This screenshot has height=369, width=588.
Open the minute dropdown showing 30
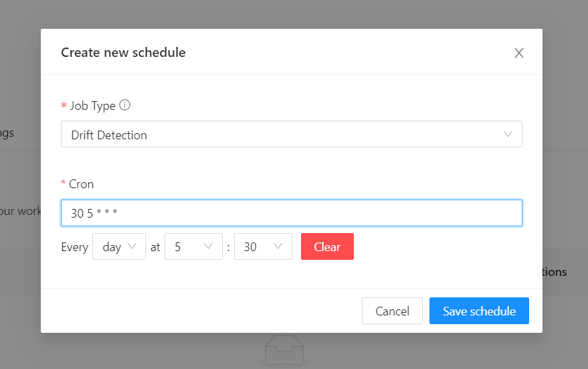point(262,246)
